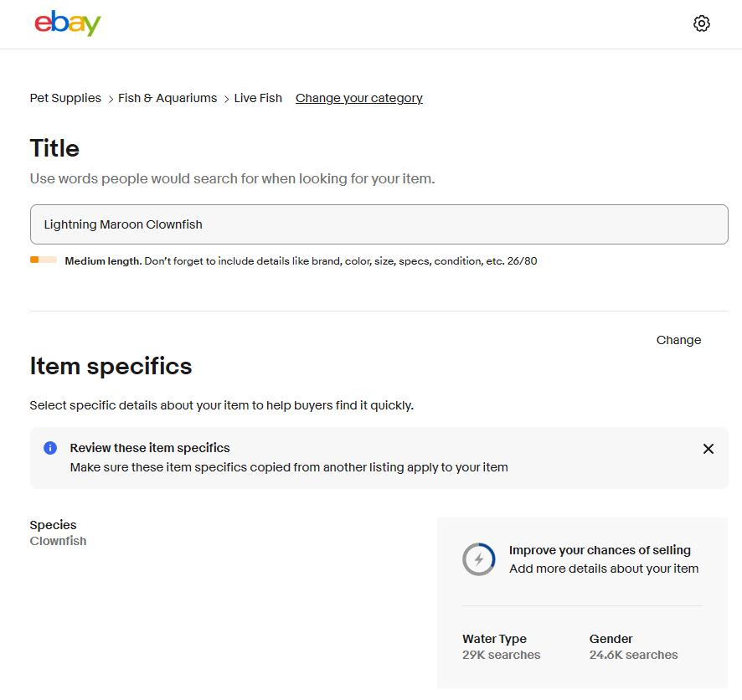Click the Review these item specifics heading
The height and width of the screenshot is (700, 742).
pos(150,448)
